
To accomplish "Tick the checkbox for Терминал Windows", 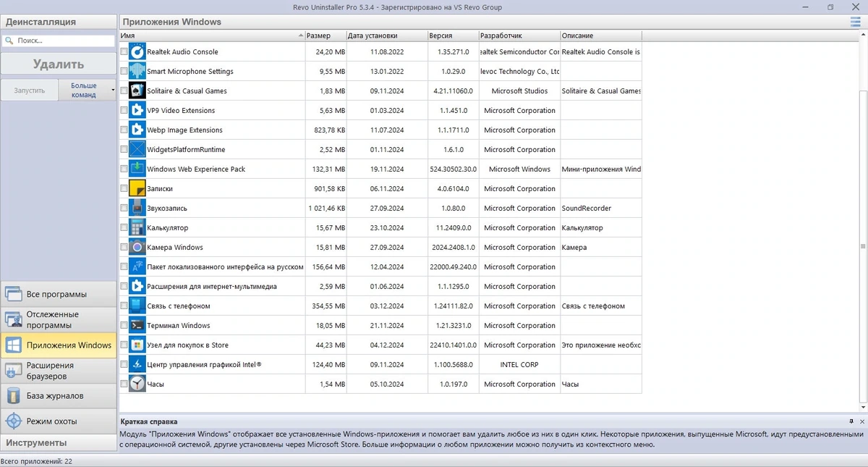I will coord(124,326).
